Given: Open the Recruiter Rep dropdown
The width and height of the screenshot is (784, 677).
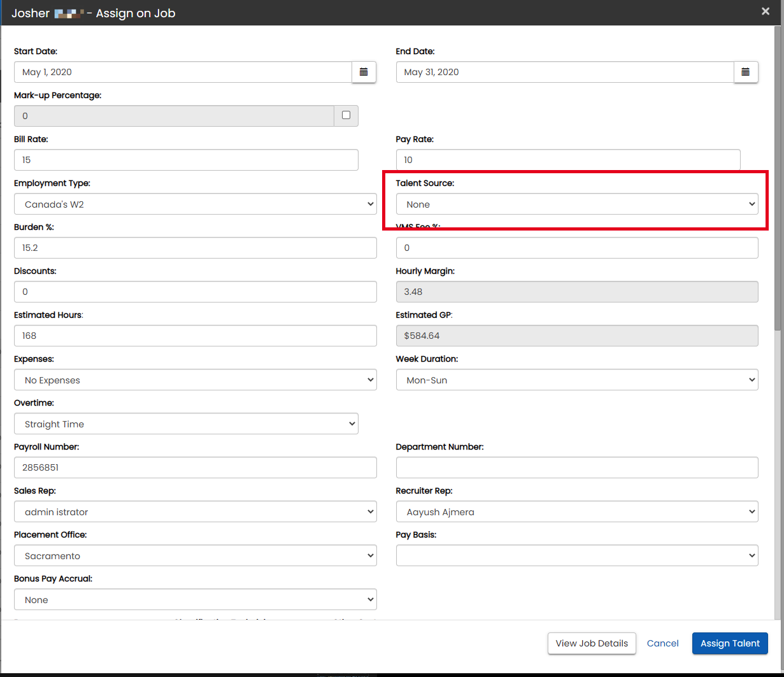Looking at the screenshot, I should point(576,512).
